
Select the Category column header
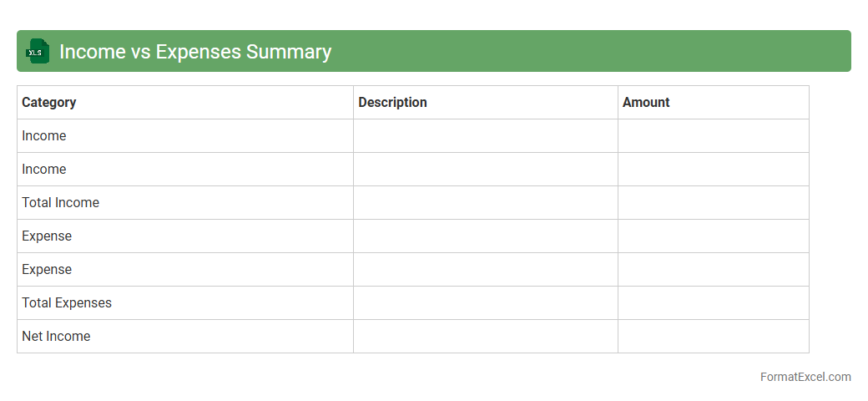[x=49, y=102]
